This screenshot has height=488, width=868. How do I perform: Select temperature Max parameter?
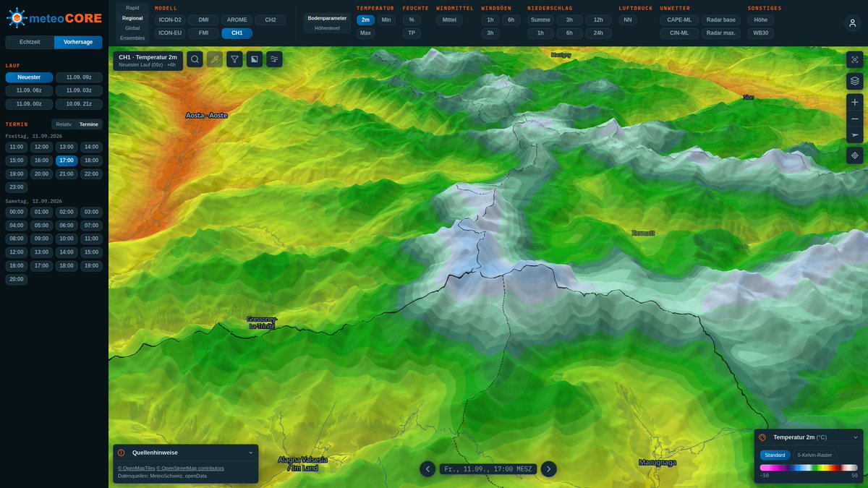[366, 33]
